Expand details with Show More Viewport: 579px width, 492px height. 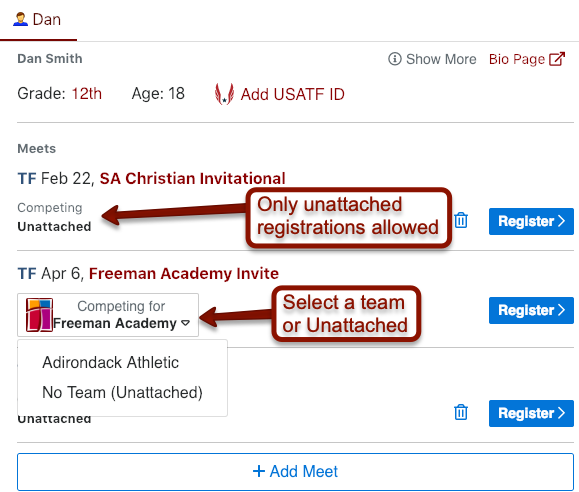[432, 59]
